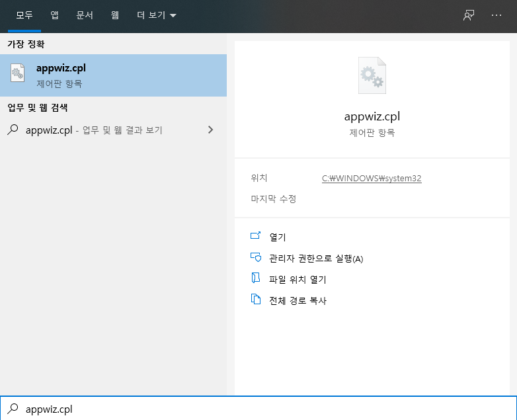
Task: Click the large appwiz.cpl preview icon
Action: (x=372, y=75)
